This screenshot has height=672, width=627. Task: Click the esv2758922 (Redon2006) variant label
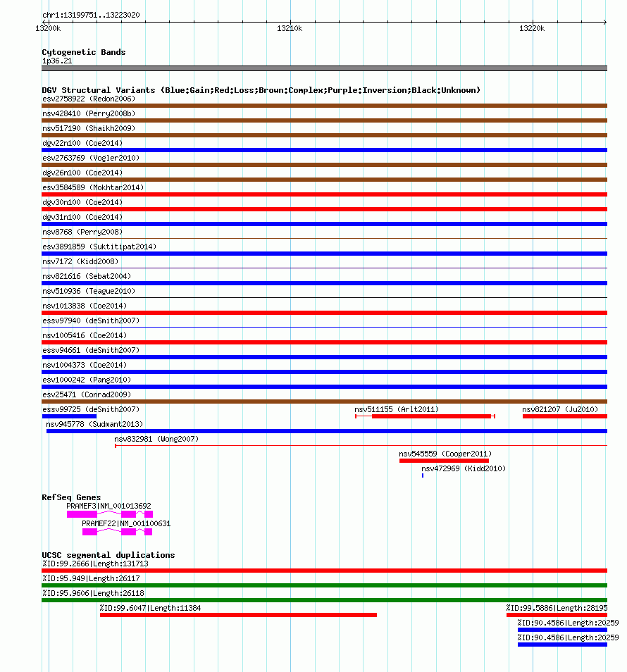tap(89, 99)
